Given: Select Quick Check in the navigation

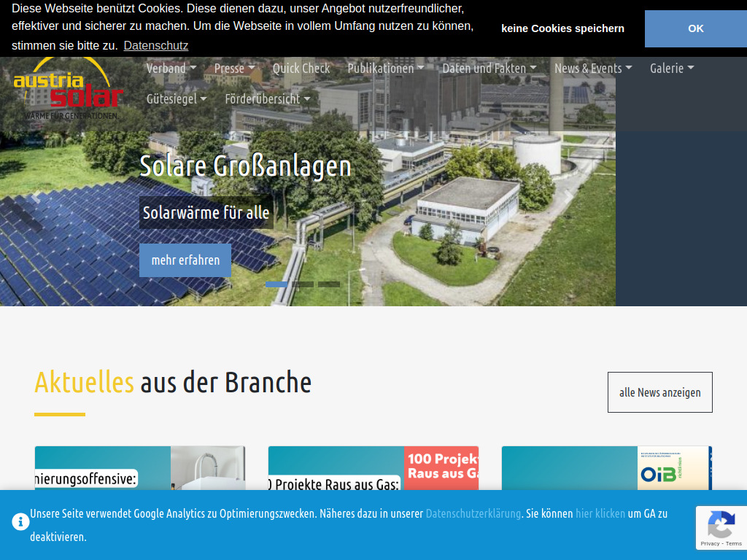Looking at the screenshot, I should (x=301, y=68).
